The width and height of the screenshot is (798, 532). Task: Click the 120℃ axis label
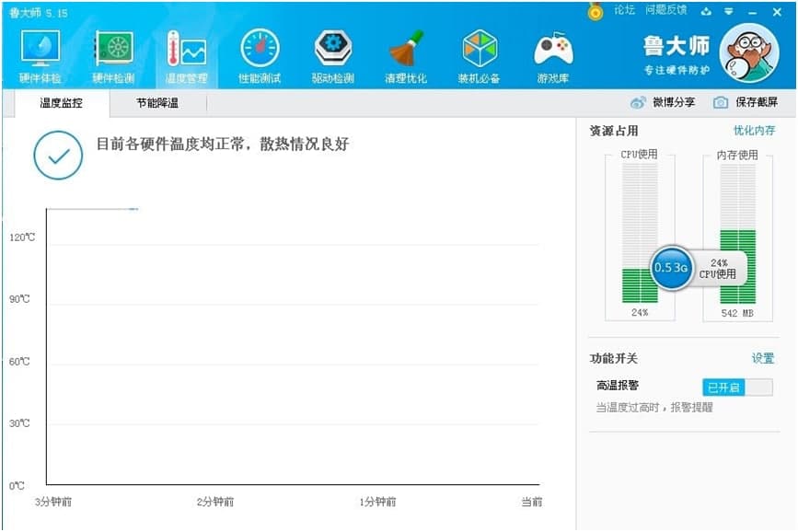click(x=22, y=237)
